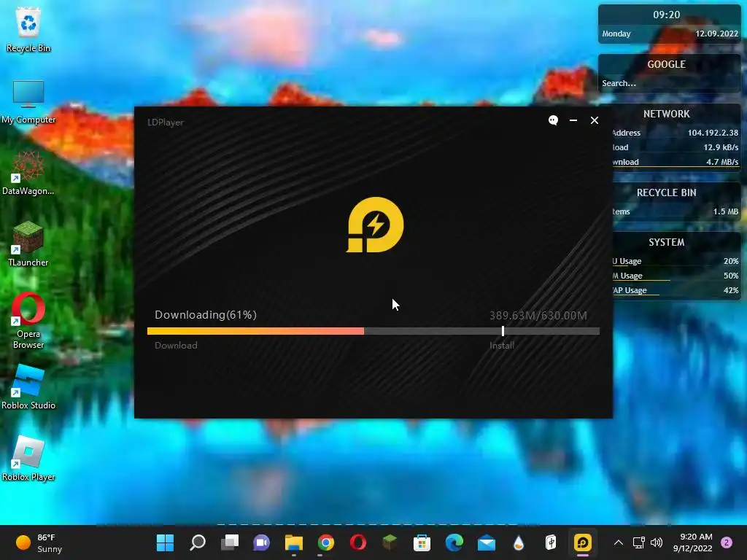Open the Chat app in taskbar
Screen dimensions: 747x560
coord(262,542)
